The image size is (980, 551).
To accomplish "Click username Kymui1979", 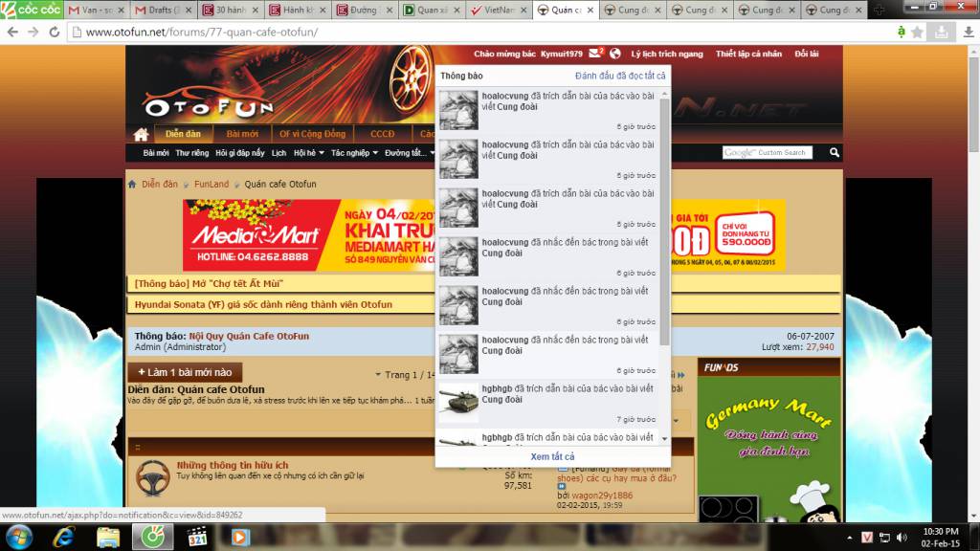I will pyautogui.click(x=561, y=54).
